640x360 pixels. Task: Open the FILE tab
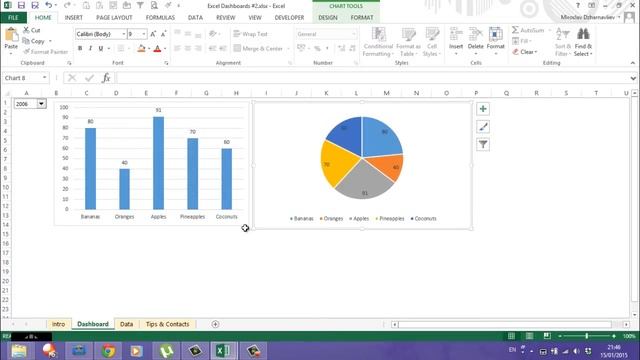[x=13, y=18]
